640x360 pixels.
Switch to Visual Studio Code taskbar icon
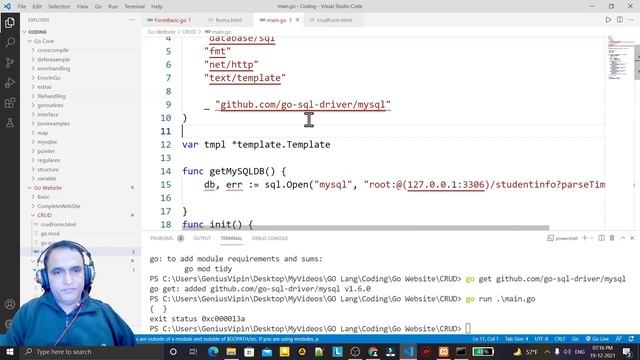coord(408,351)
